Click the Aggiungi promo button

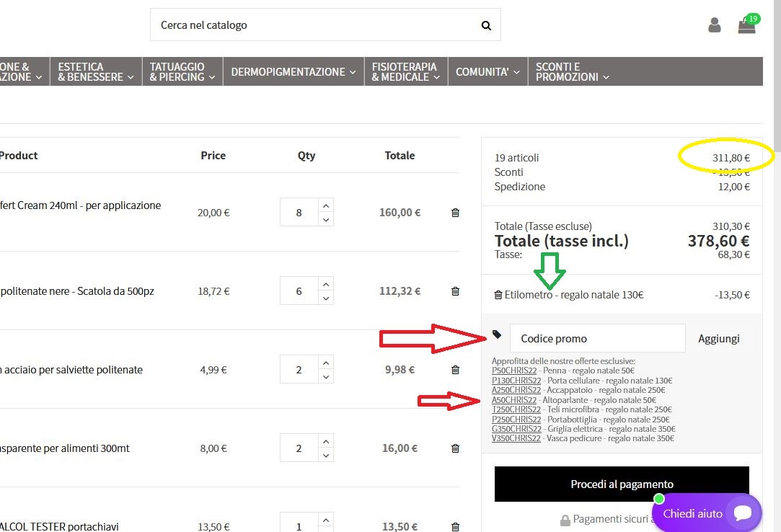(718, 339)
